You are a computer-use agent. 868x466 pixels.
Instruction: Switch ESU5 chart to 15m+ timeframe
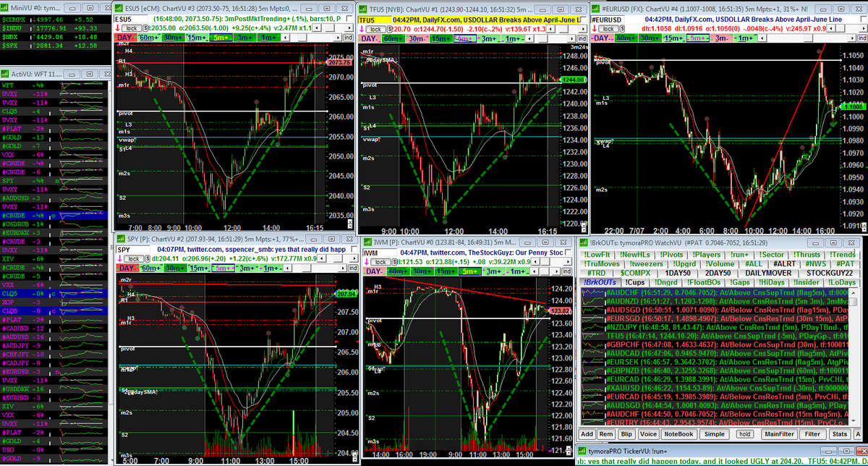197,38
